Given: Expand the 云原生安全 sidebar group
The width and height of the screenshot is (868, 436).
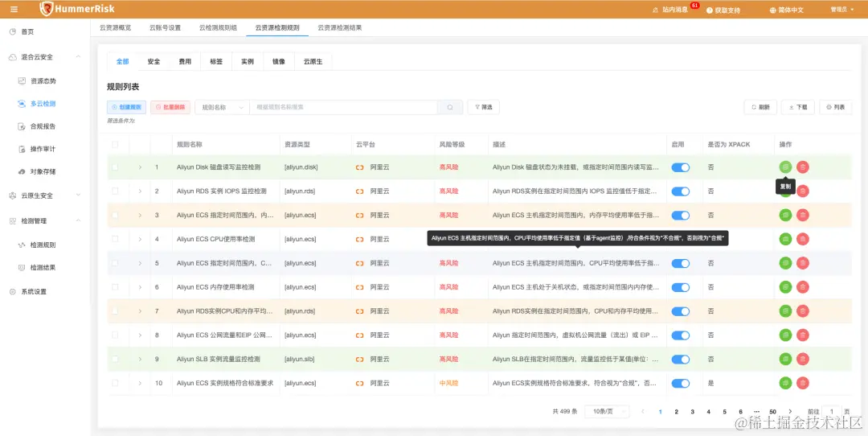Looking at the screenshot, I should click(x=78, y=195).
